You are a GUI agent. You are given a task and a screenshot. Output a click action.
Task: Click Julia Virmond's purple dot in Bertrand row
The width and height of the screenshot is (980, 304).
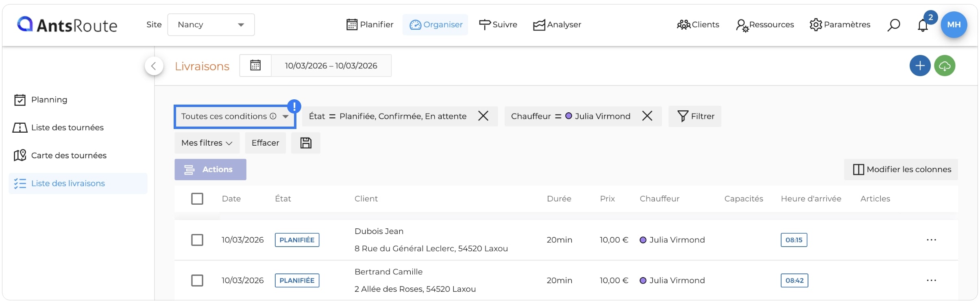click(643, 281)
